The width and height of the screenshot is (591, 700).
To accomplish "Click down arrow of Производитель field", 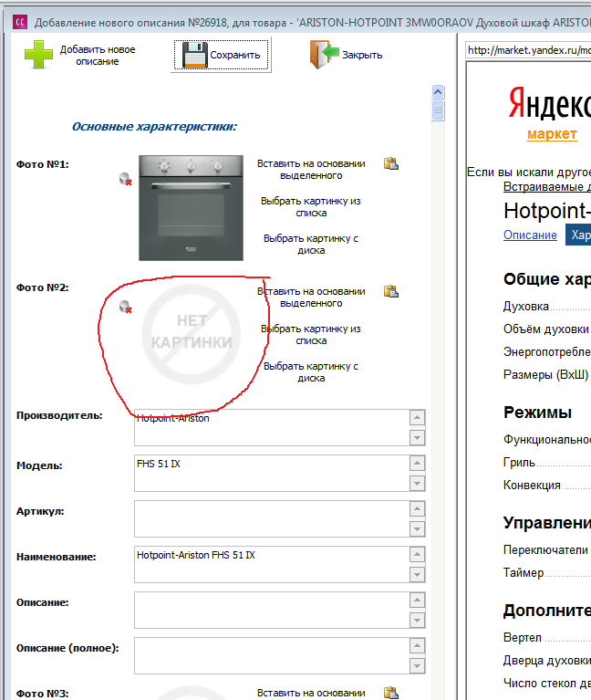I will click(417, 437).
